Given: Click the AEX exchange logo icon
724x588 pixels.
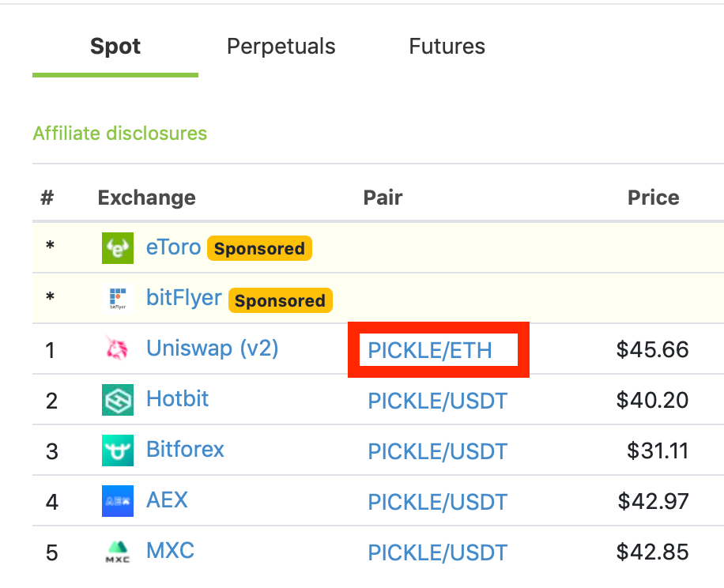Looking at the screenshot, I should (x=118, y=501).
